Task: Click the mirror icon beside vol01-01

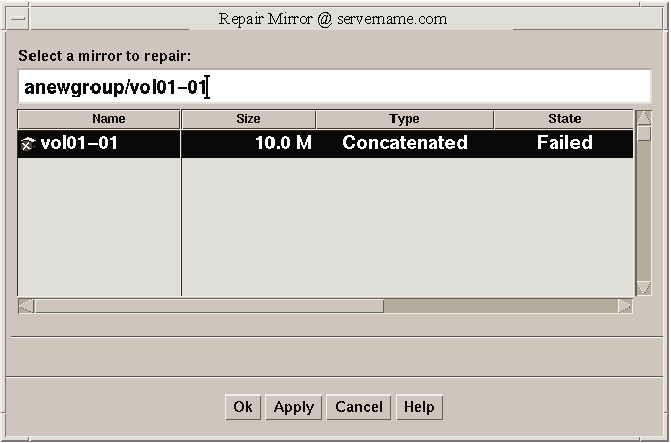Action: coord(28,144)
